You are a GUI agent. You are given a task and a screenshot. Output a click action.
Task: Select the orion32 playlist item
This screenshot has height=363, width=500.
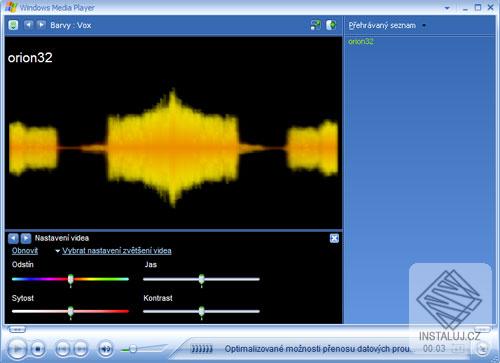coord(361,42)
